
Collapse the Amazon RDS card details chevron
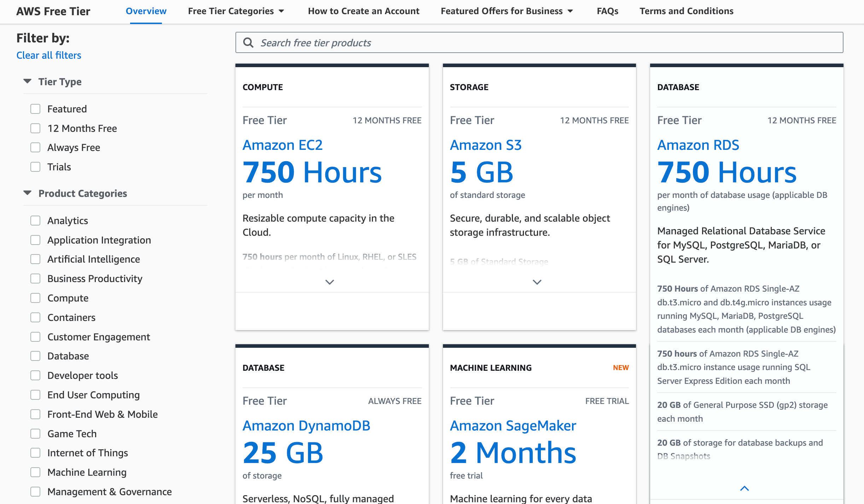click(745, 488)
